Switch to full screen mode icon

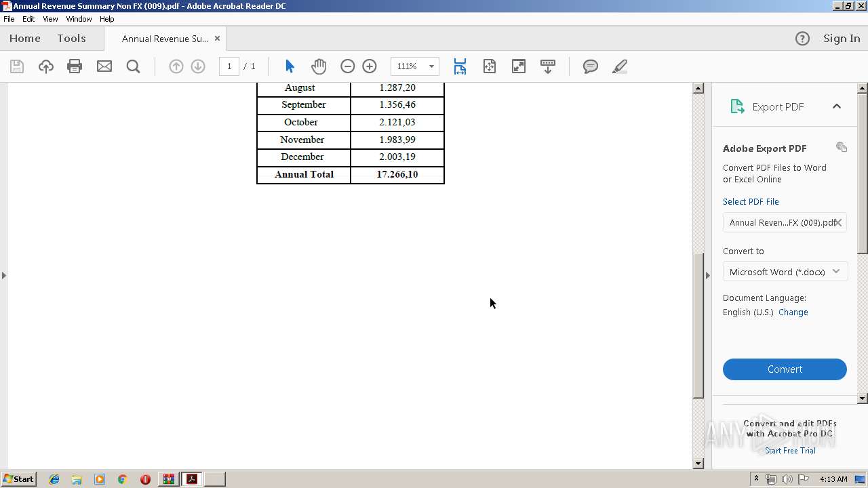[x=519, y=66]
